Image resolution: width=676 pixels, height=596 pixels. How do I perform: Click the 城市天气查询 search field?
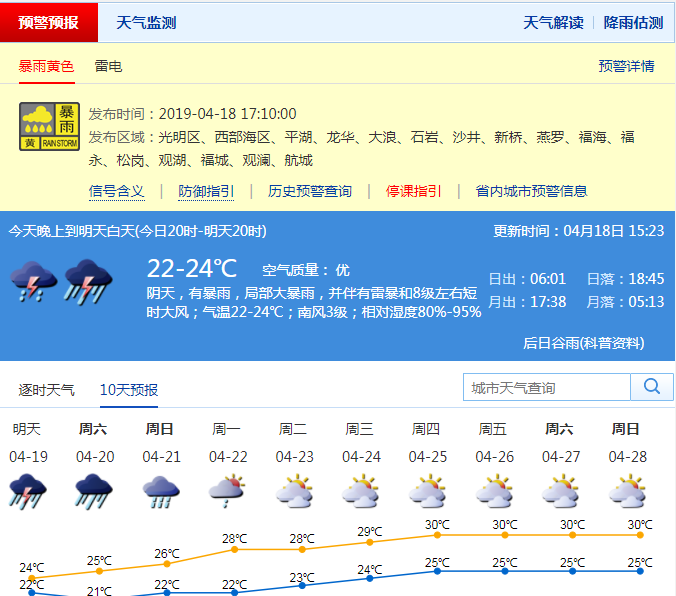click(546, 387)
